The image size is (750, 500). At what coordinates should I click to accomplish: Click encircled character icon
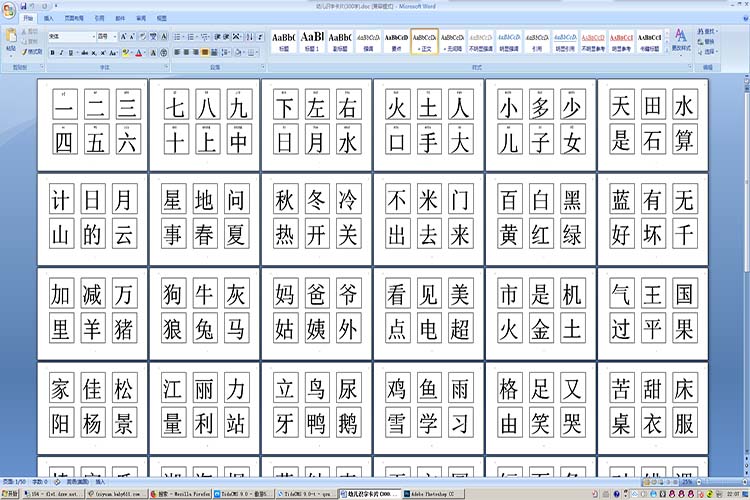point(164,53)
